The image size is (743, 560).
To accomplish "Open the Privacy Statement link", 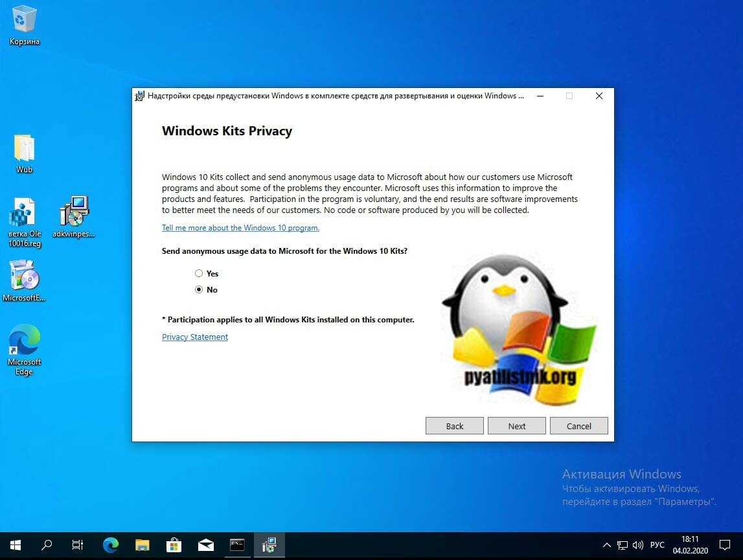I will click(195, 337).
